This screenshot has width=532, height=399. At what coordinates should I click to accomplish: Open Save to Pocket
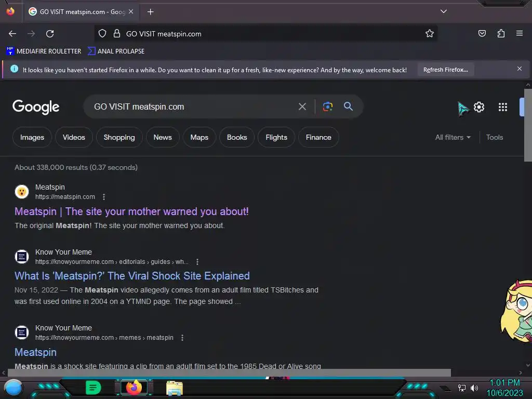coord(482,33)
